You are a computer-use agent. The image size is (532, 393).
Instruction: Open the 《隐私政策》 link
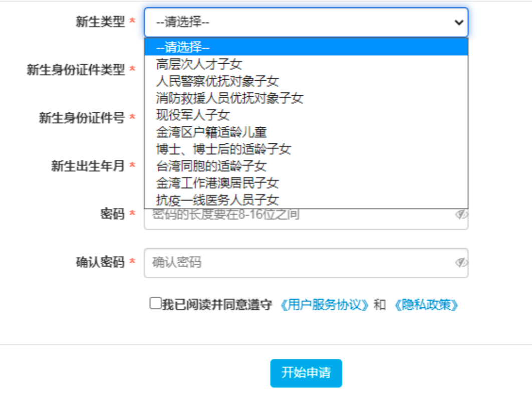point(426,305)
